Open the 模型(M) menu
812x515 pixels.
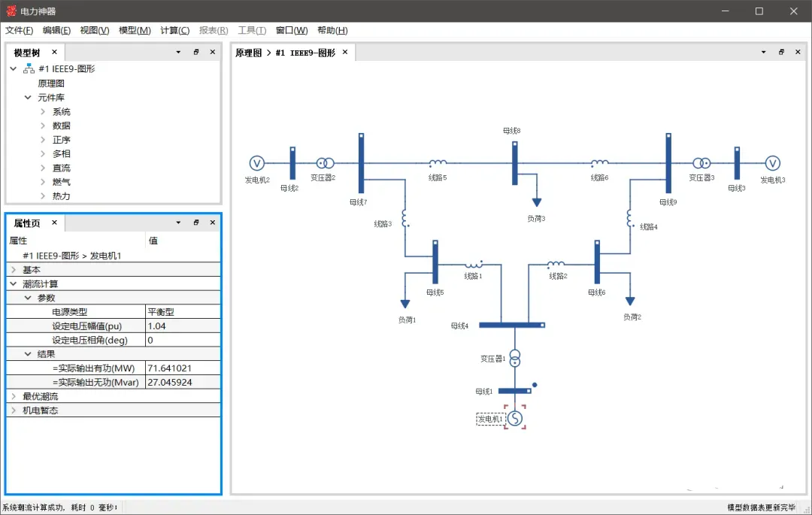135,30
